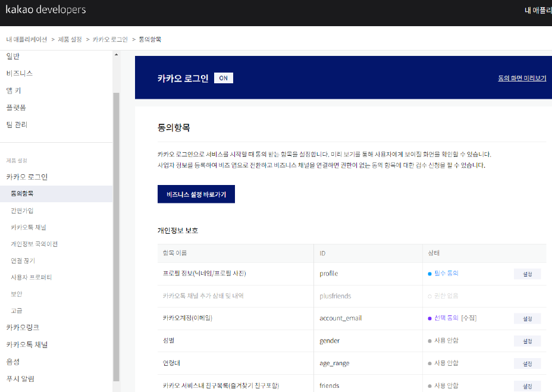Click 카카오계정(이메일) row name

click(x=187, y=318)
